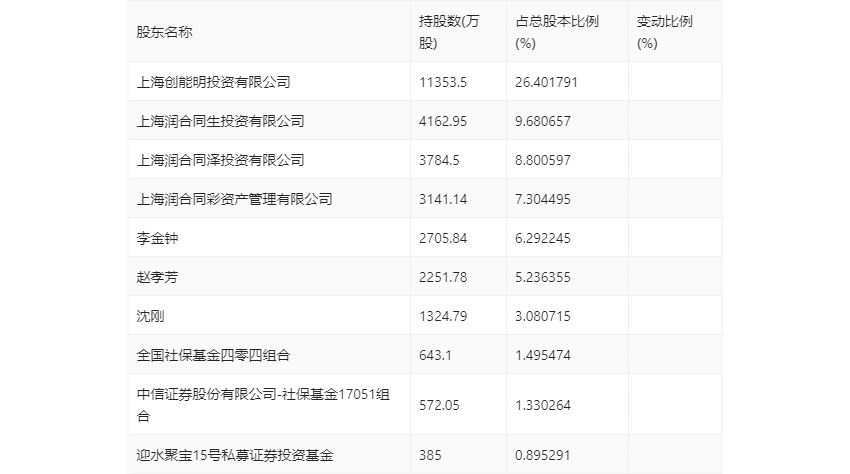Click share count 2705.84
The height and width of the screenshot is (474, 850).
click(443, 238)
